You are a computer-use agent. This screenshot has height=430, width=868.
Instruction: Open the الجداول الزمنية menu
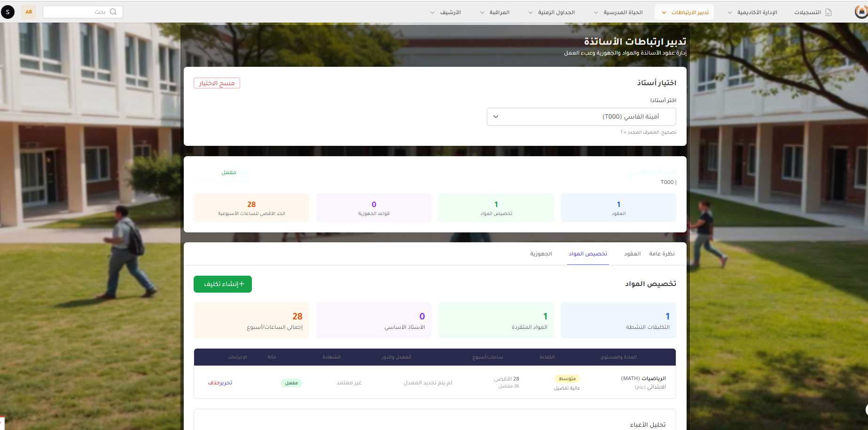[552, 12]
